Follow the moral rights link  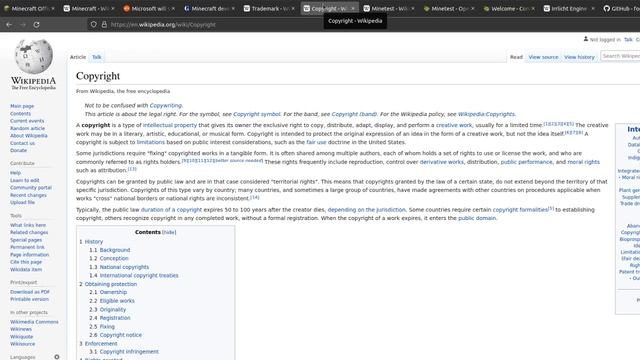tap(583, 162)
